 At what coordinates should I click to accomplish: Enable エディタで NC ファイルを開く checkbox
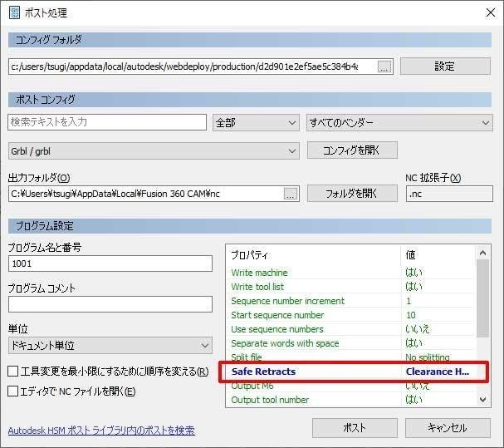tap(12, 391)
